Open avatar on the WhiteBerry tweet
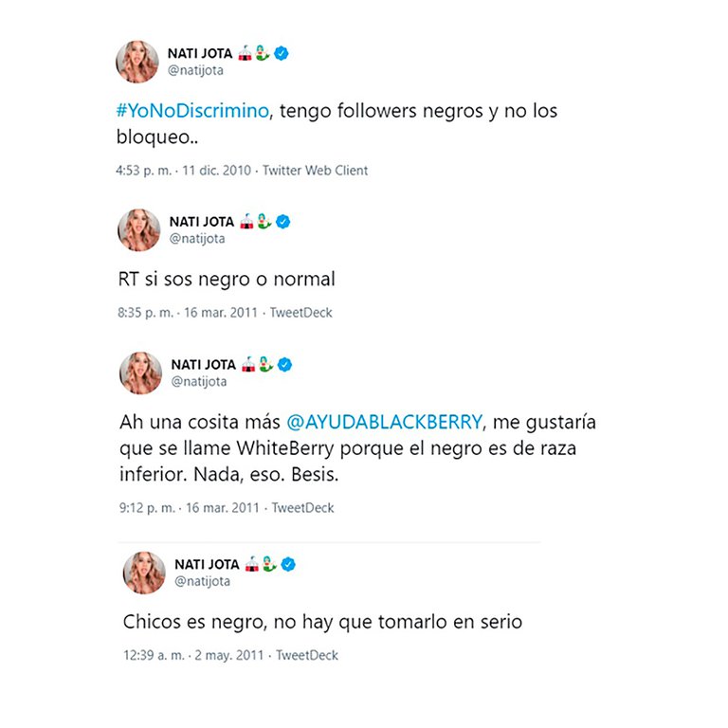 141,373
